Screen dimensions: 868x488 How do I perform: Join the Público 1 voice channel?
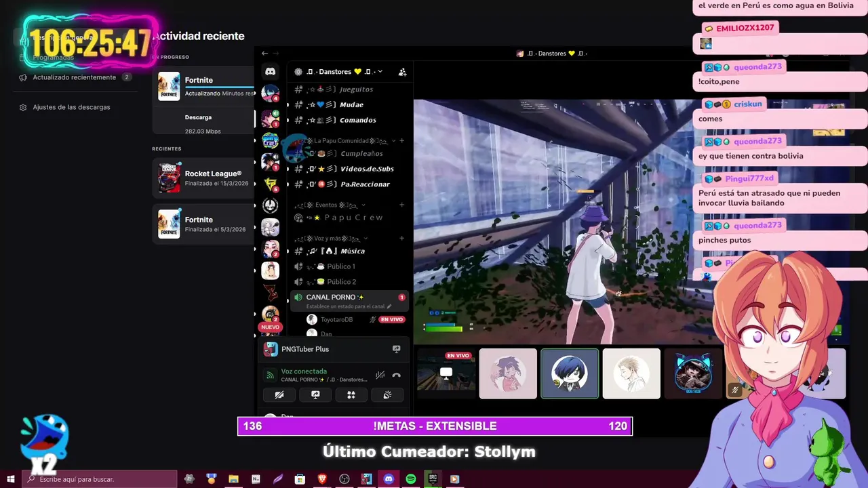point(349,266)
